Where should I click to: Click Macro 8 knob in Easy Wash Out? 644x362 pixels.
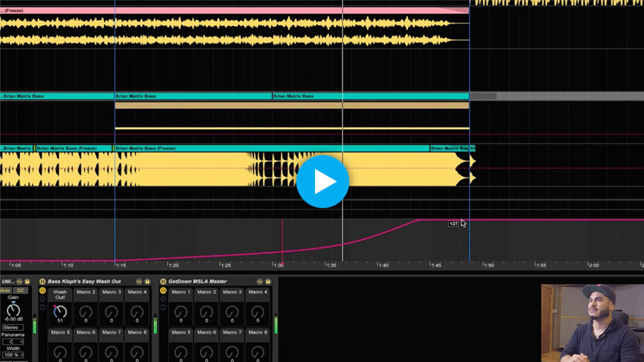click(x=137, y=352)
